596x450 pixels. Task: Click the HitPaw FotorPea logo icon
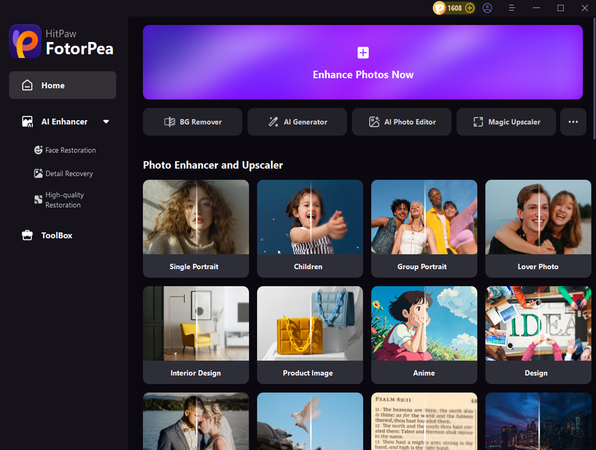pyautogui.click(x=25, y=41)
